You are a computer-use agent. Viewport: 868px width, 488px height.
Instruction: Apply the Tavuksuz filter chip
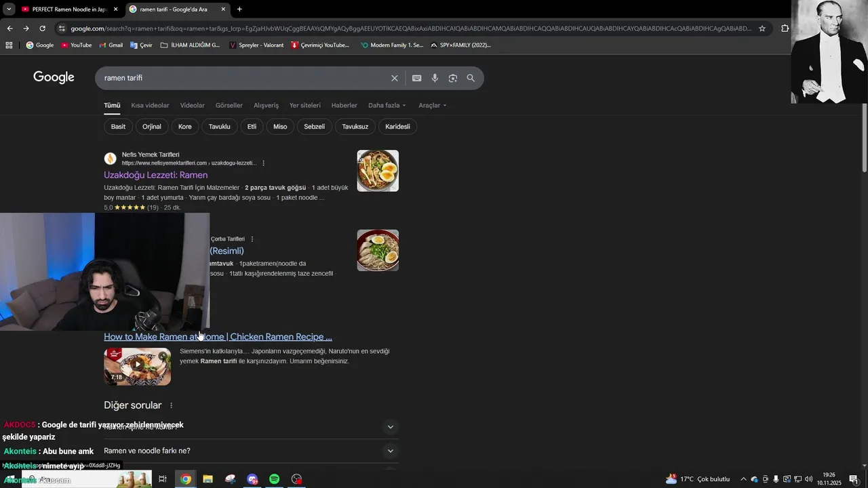tap(355, 127)
